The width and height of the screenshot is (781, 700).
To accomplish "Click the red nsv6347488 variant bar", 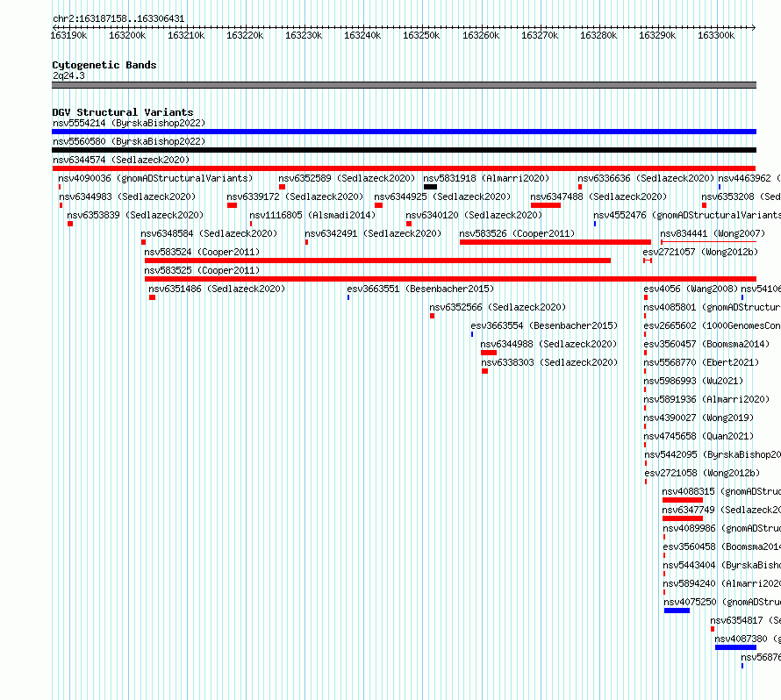I will point(546,205).
